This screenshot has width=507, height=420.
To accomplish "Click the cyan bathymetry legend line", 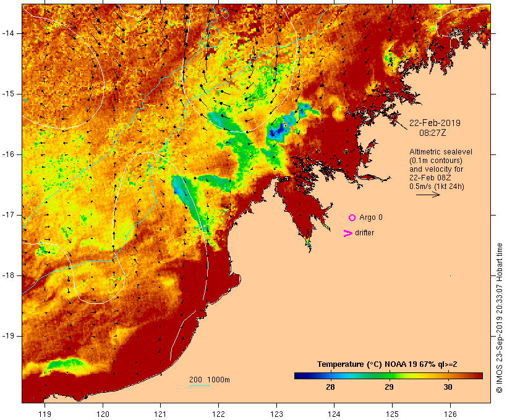I will click(200, 386).
